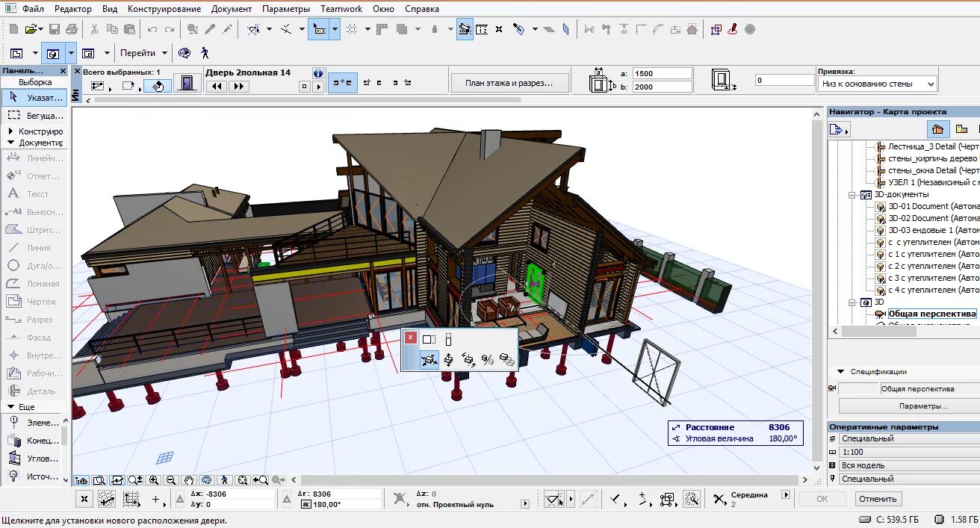Click the door width field showing 1500
The width and height of the screenshot is (980, 528).
point(663,73)
